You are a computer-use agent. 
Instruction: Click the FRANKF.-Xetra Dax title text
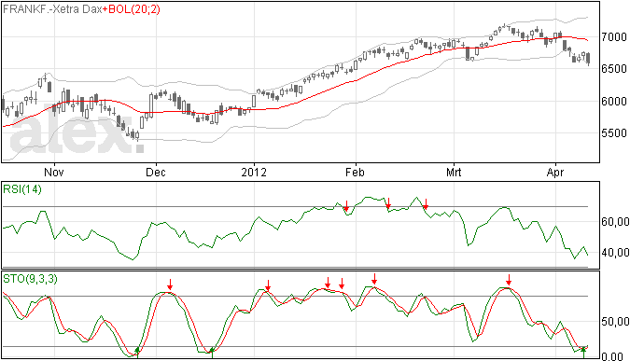pyautogui.click(x=52, y=9)
